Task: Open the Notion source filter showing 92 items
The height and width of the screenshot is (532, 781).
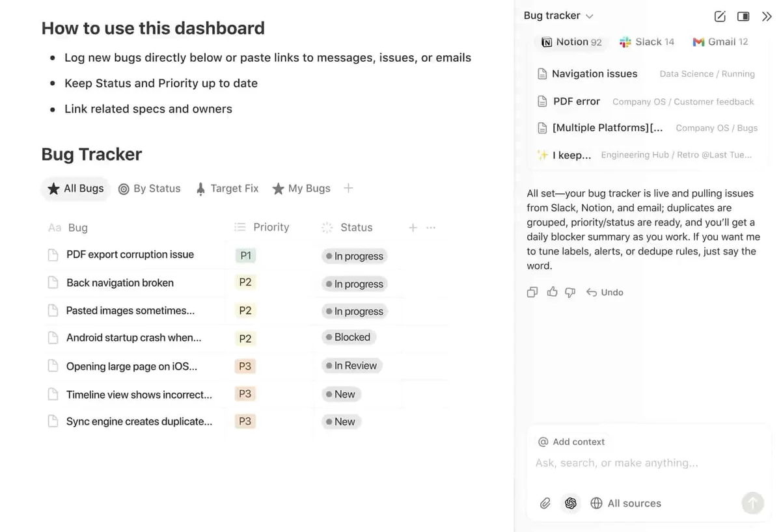Action: pyautogui.click(x=571, y=42)
